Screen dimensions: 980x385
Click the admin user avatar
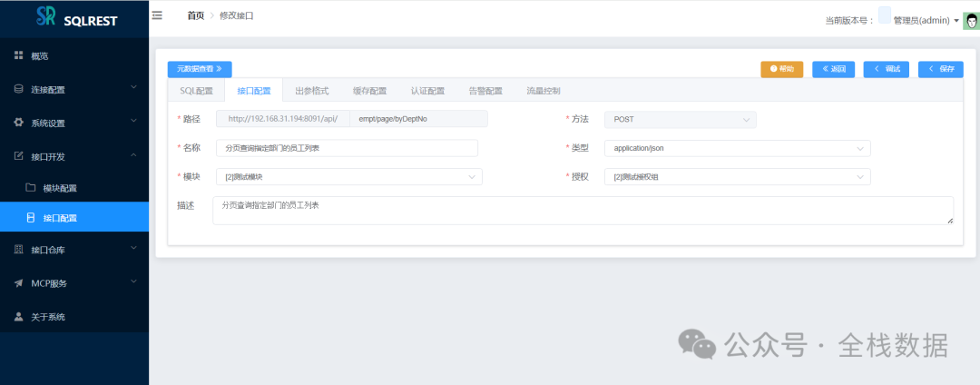tap(969, 20)
